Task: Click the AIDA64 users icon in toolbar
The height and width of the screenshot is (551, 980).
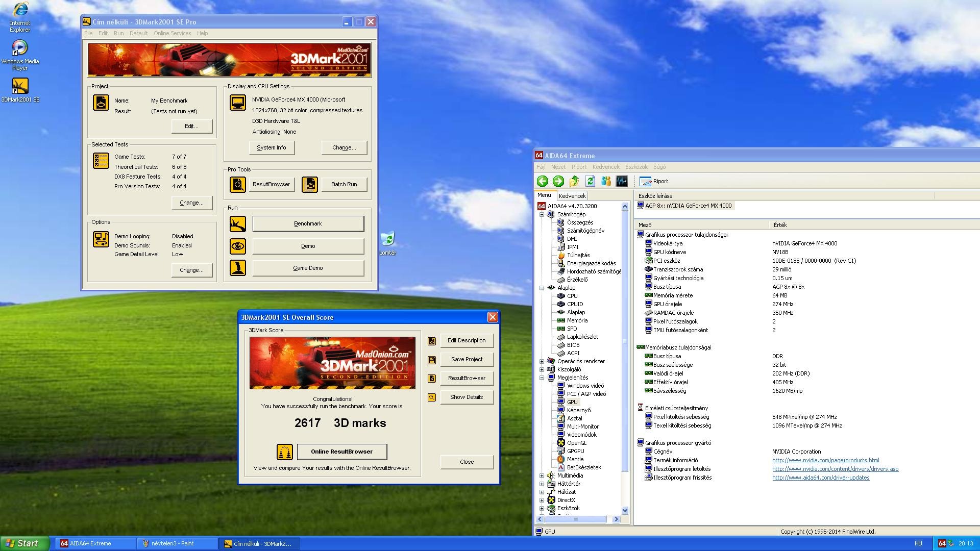Action: (606, 181)
